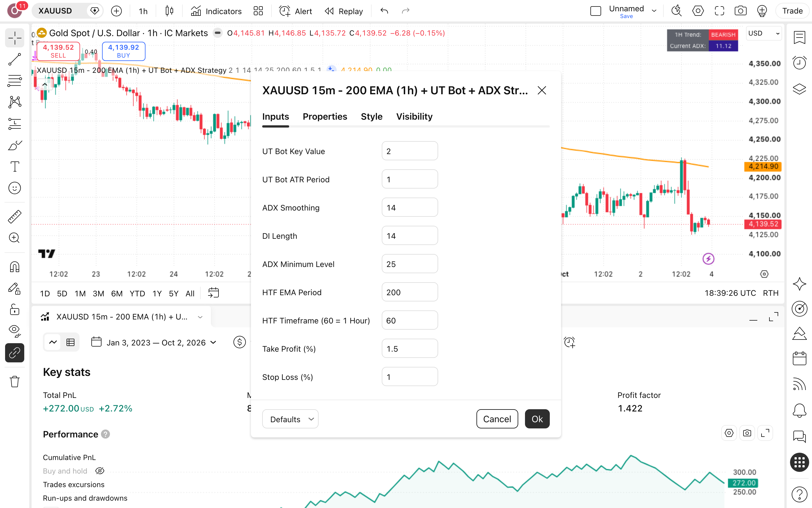Toggle RTH session setting
Viewport: 812px width, 508px height.
pyautogui.click(x=771, y=293)
